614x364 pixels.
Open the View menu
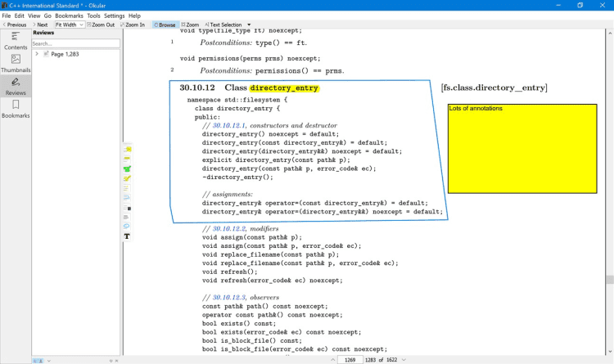tap(34, 16)
